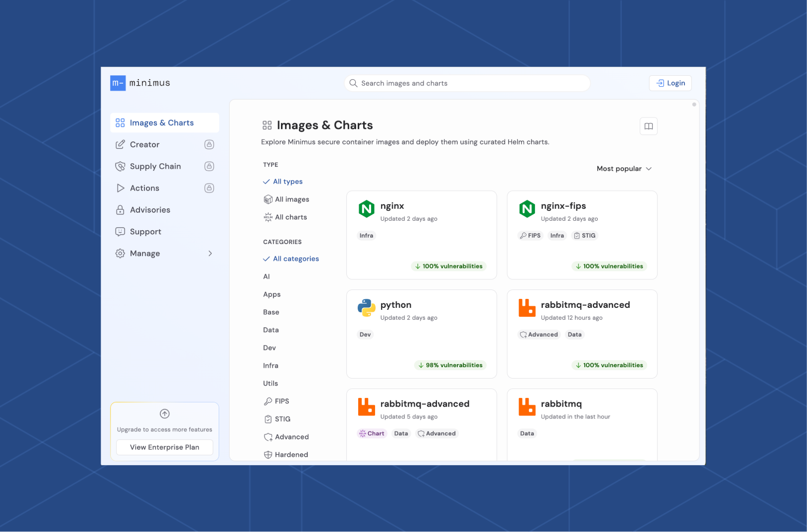Click the lock icon beside Supply Chain
Image resolution: width=807 pixels, height=532 pixels.
(x=209, y=166)
